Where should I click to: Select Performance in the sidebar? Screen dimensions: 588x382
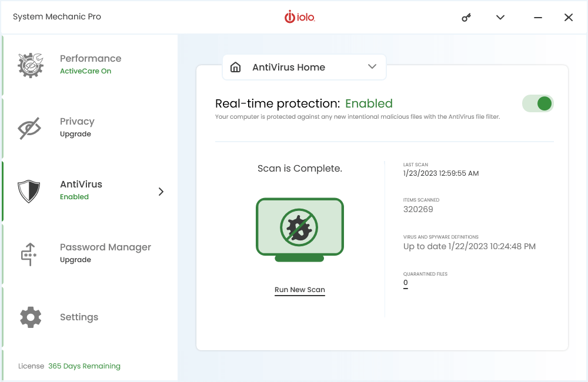click(90, 58)
